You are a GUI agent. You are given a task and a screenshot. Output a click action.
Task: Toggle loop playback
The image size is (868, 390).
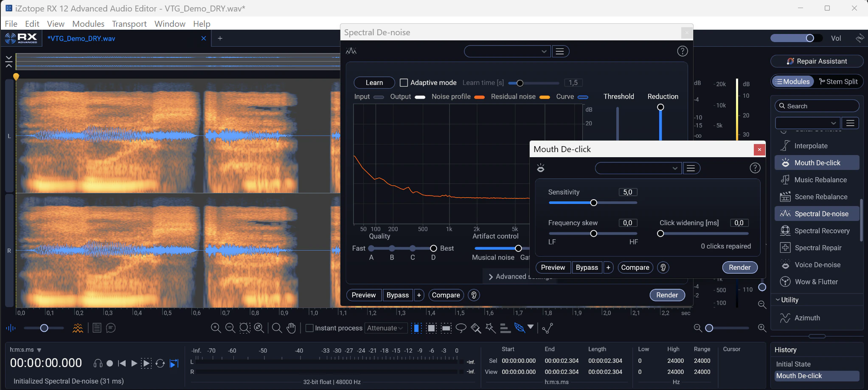click(x=160, y=363)
